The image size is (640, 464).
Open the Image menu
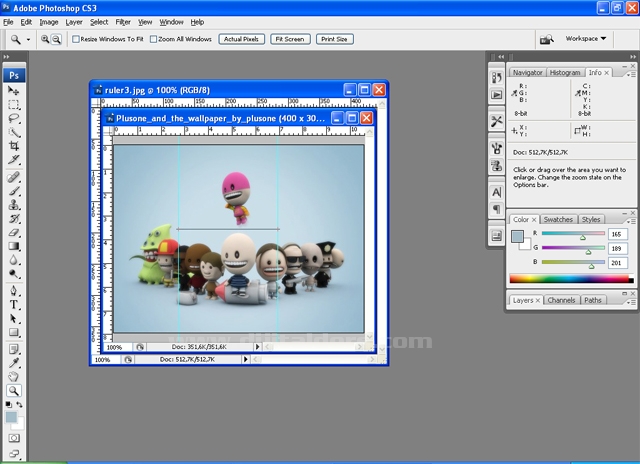49,22
